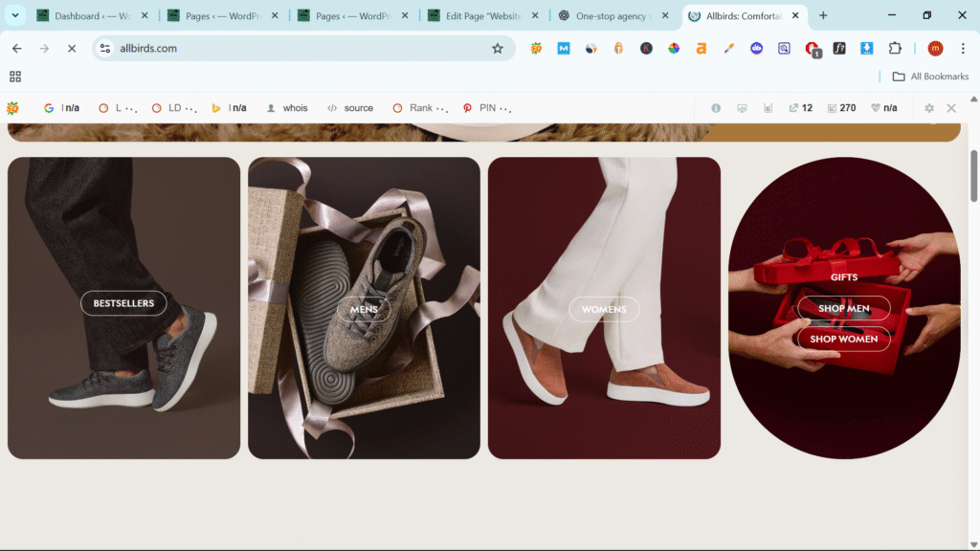Open the Chrome profile avatar menu
The width and height of the screenshot is (980, 551).
[x=935, y=49]
